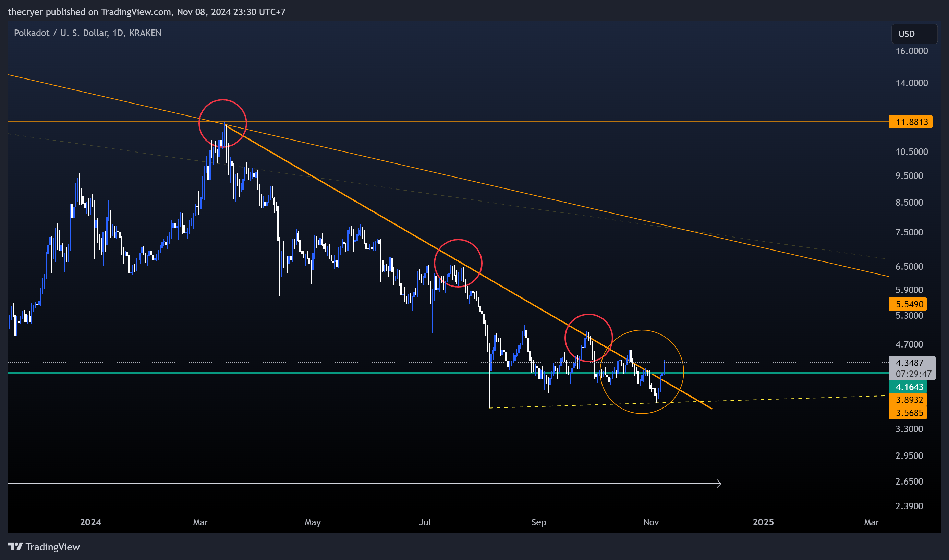Click the 16.0000 price axis label
Image resolution: width=949 pixels, height=560 pixels.
pyautogui.click(x=912, y=51)
